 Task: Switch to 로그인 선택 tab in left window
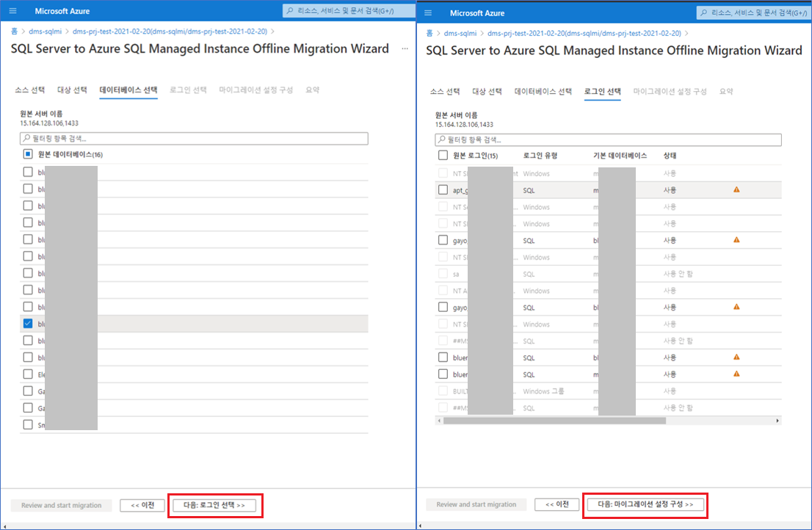[x=188, y=90]
